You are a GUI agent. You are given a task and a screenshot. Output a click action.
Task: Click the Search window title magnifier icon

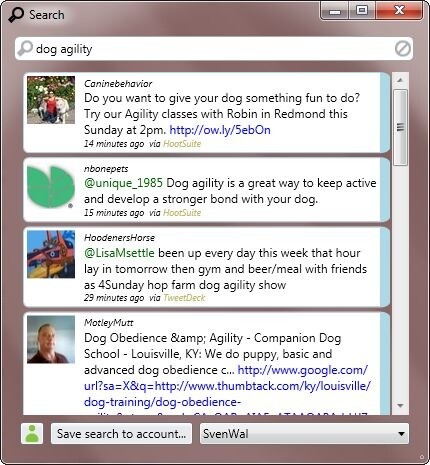pos(16,15)
